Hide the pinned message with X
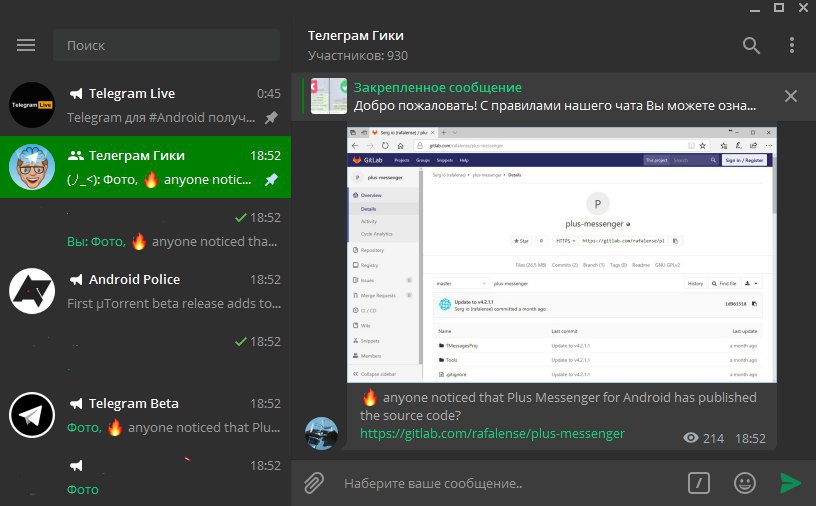Image resolution: width=816 pixels, height=506 pixels. (x=790, y=96)
